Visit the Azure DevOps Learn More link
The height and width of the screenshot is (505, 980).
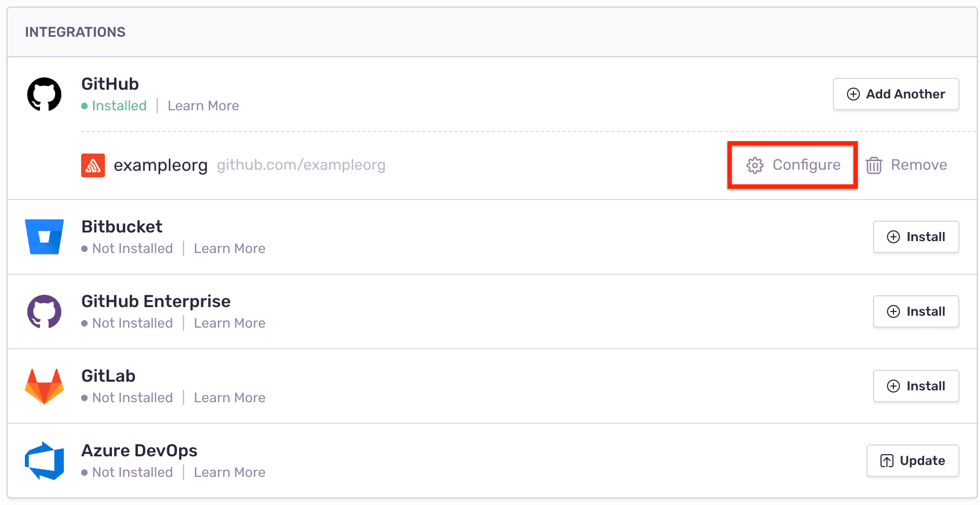coord(229,473)
